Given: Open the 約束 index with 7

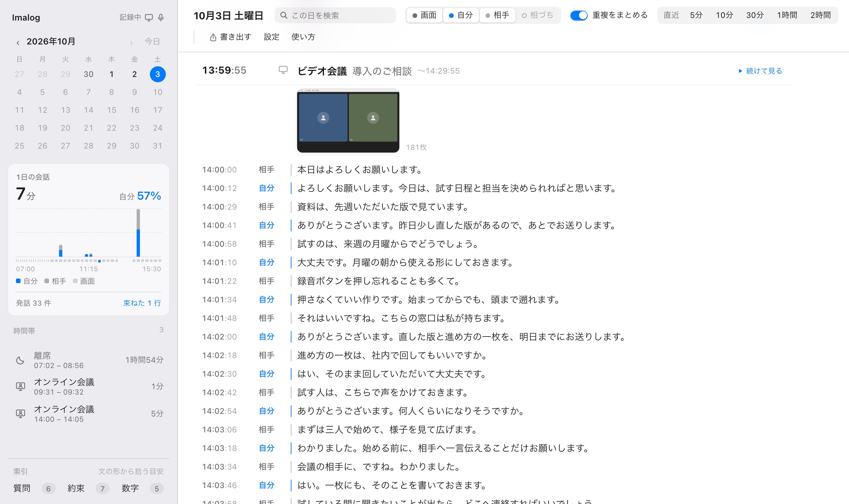Looking at the screenshot, I should (88, 488).
